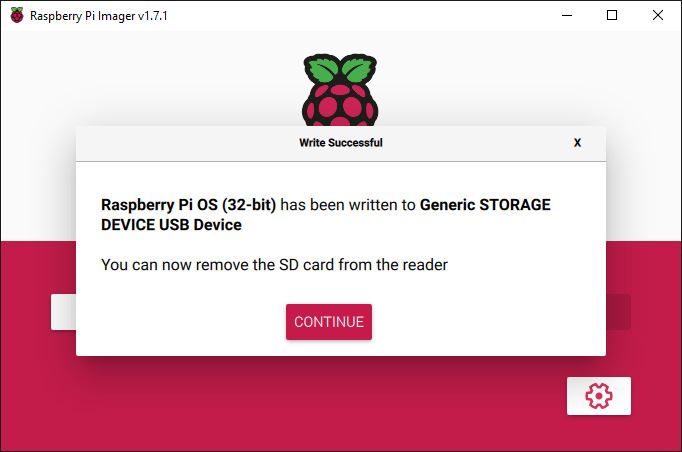Maximize the Raspberry Pi Imager window

click(x=612, y=15)
